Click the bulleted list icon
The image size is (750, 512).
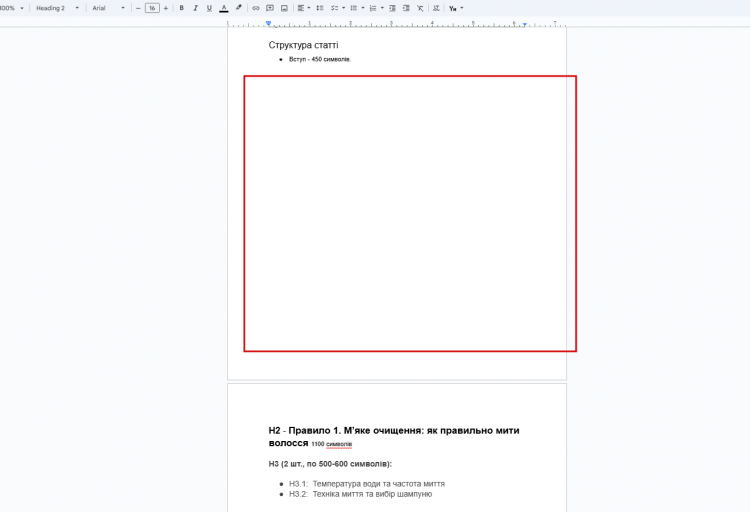click(x=354, y=8)
